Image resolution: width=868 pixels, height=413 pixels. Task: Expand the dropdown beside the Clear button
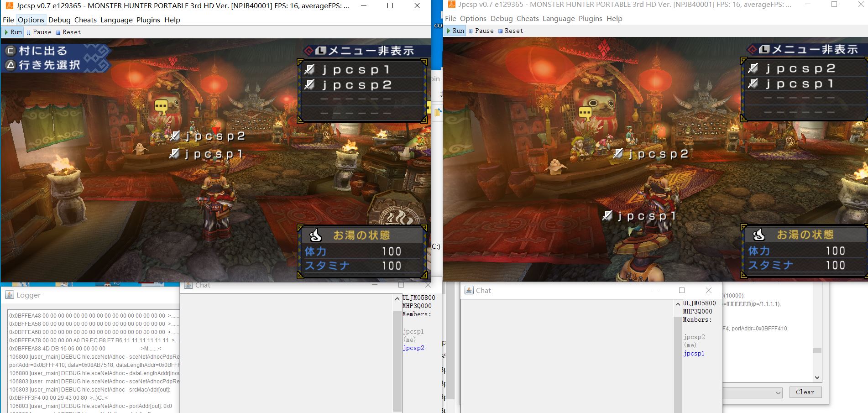778,392
